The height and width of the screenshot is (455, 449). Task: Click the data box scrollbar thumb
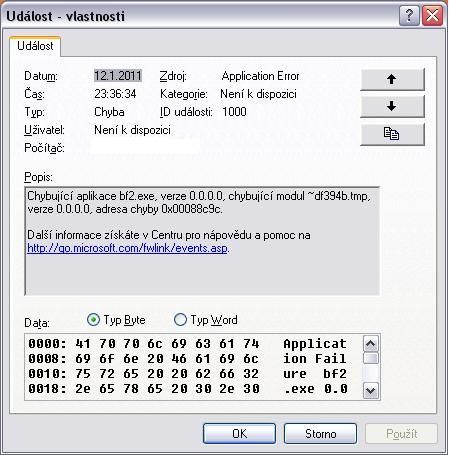(x=371, y=358)
